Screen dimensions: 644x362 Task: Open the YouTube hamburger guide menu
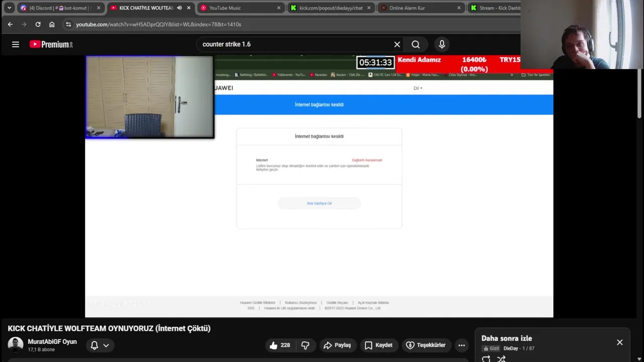[x=16, y=44]
